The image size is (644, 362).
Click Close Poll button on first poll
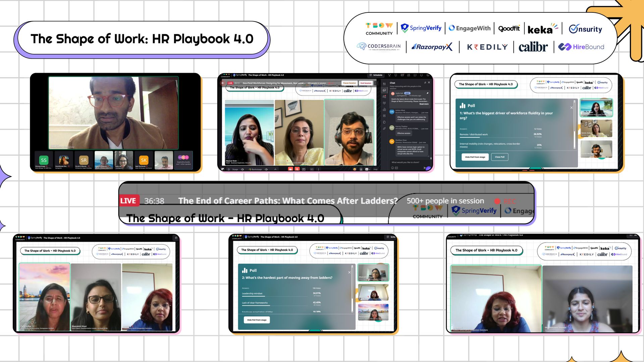tap(499, 157)
